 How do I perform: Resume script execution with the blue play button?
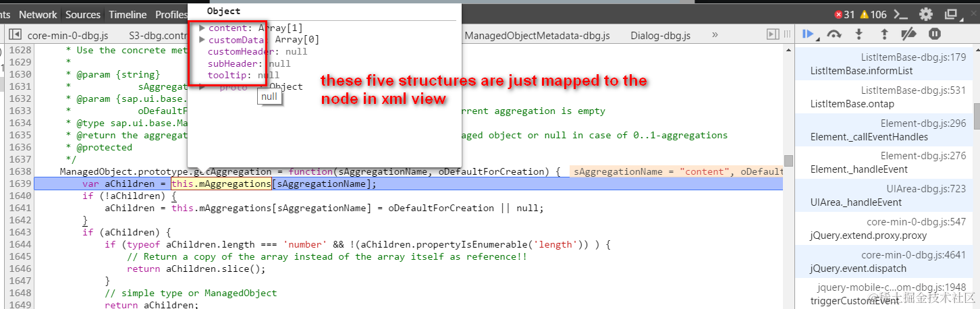tap(809, 34)
